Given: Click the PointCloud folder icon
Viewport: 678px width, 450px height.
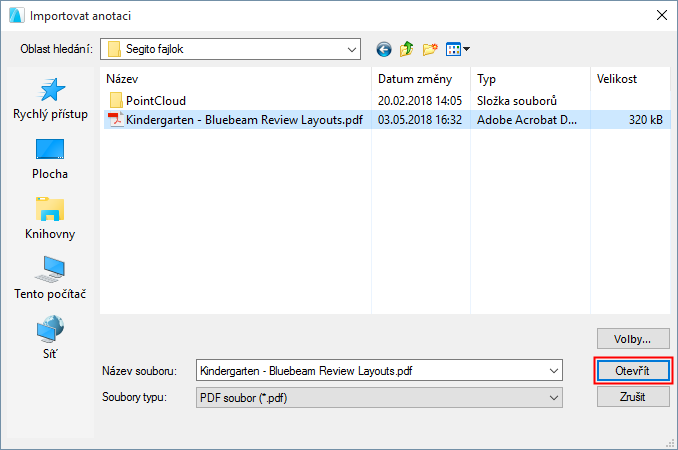Looking at the screenshot, I should [115, 101].
